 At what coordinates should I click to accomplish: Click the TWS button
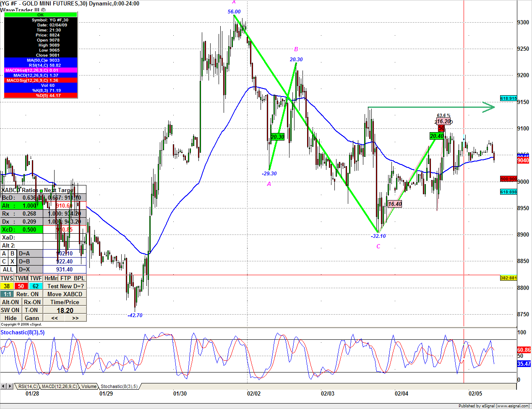coord(7,278)
